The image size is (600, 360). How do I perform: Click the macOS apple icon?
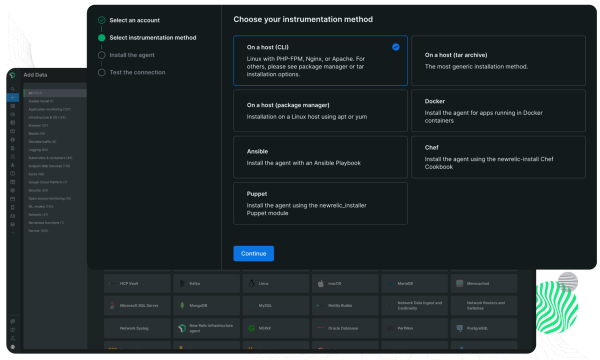coord(321,283)
